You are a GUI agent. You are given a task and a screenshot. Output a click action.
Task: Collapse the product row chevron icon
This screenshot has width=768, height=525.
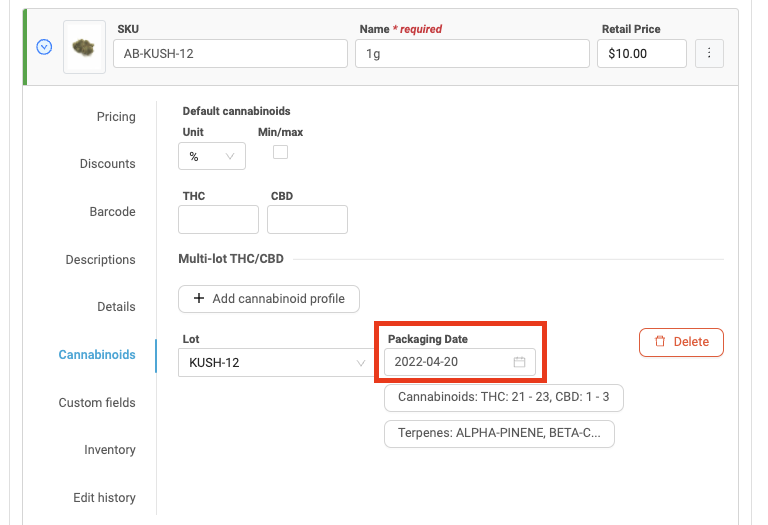pos(44,47)
